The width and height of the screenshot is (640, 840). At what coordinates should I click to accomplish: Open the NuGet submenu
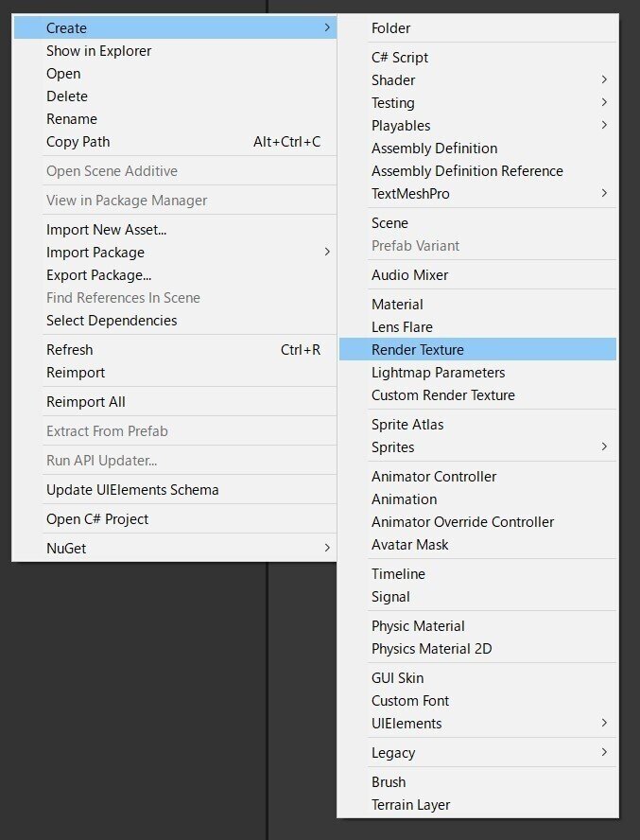pyautogui.click(x=175, y=548)
